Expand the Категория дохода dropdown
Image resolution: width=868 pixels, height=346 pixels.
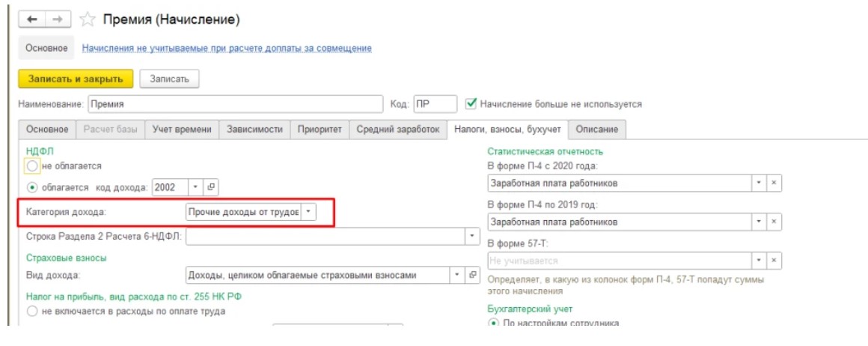[x=309, y=212]
